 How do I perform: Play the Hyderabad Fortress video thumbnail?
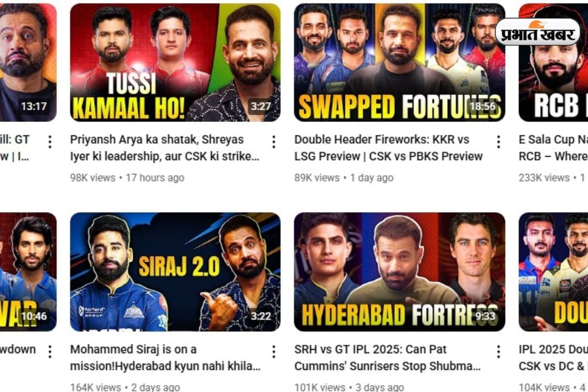[399, 272]
